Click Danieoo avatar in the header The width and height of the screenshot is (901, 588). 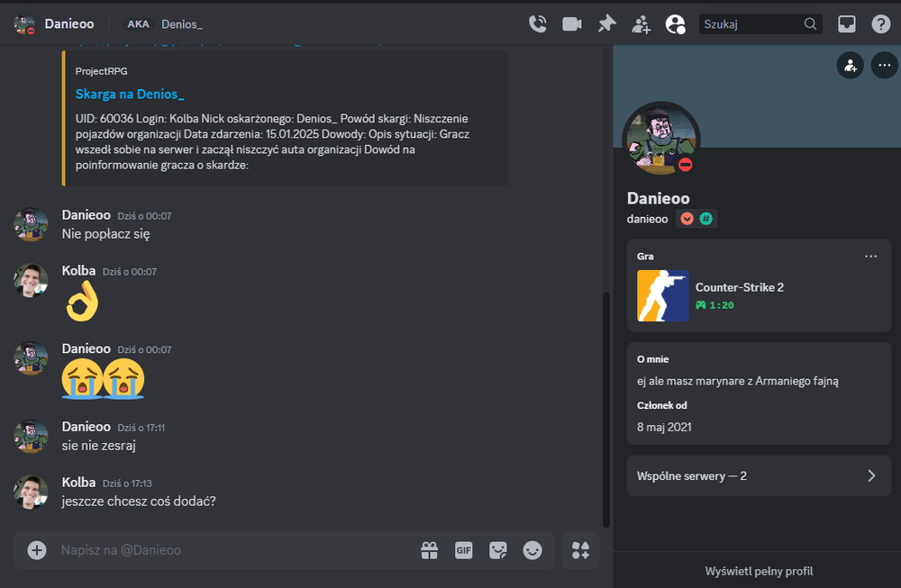[24, 24]
